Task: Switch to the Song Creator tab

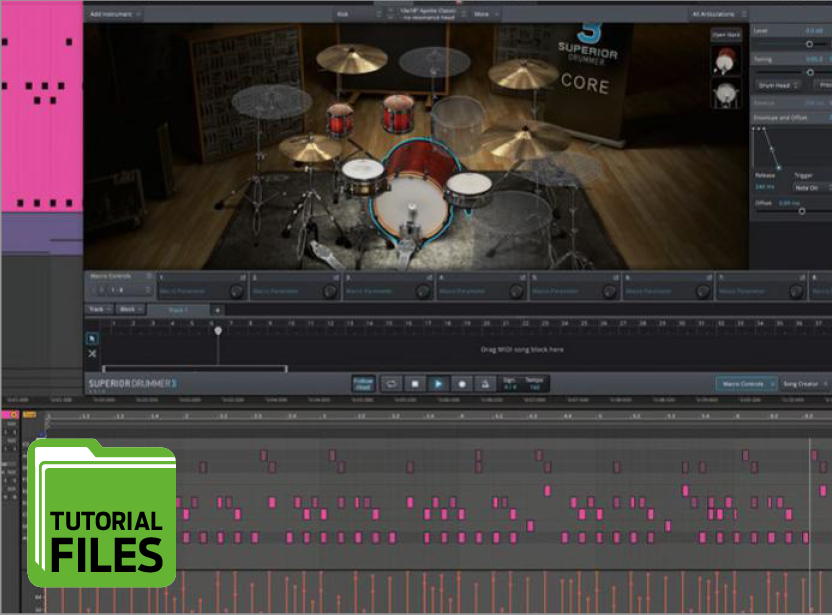Action: pyautogui.click(x=804, y=384)
